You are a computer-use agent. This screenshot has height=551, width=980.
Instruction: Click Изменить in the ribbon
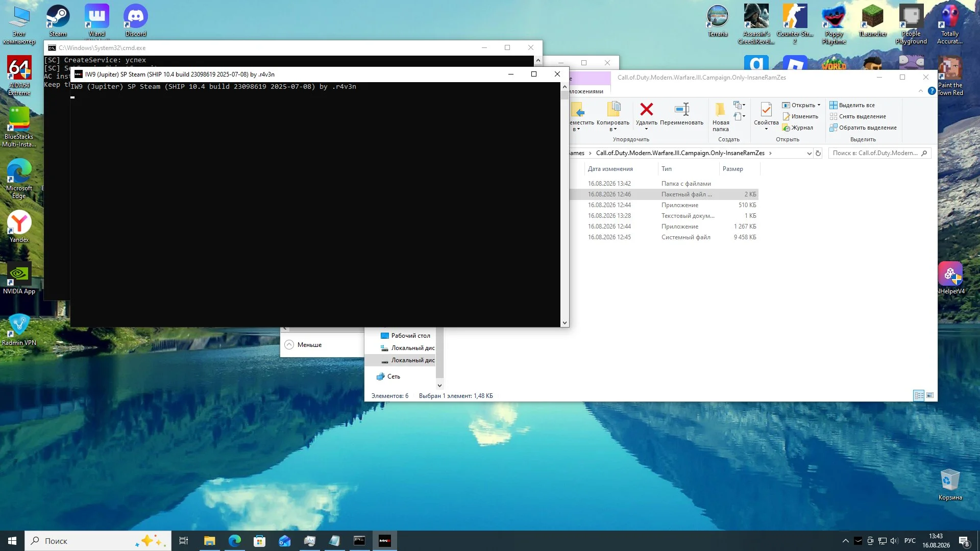point(800,116)
